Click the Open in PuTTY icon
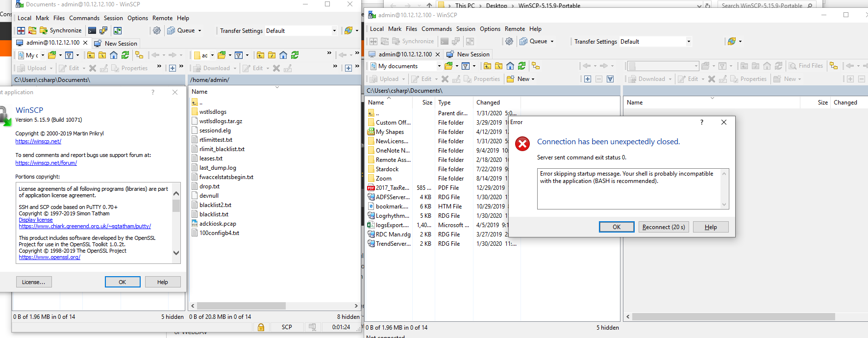 pos(103,30)
